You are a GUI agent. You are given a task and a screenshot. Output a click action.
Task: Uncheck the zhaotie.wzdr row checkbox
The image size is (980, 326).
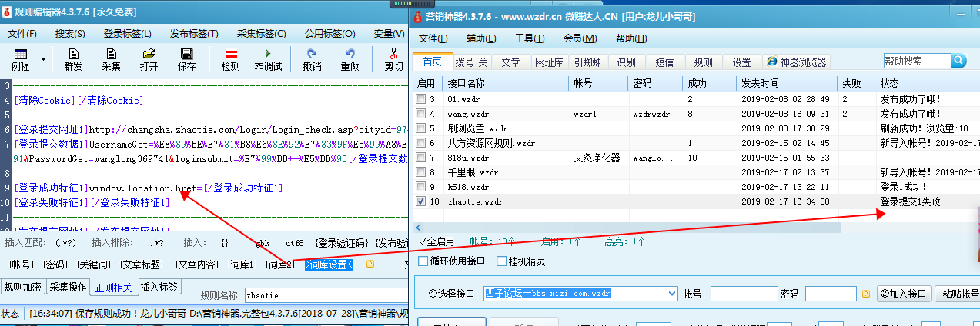point(420,201)
